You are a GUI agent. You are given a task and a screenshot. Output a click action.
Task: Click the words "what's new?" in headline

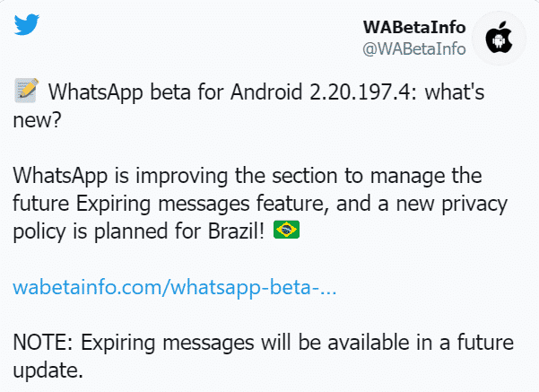pos(248,106)
